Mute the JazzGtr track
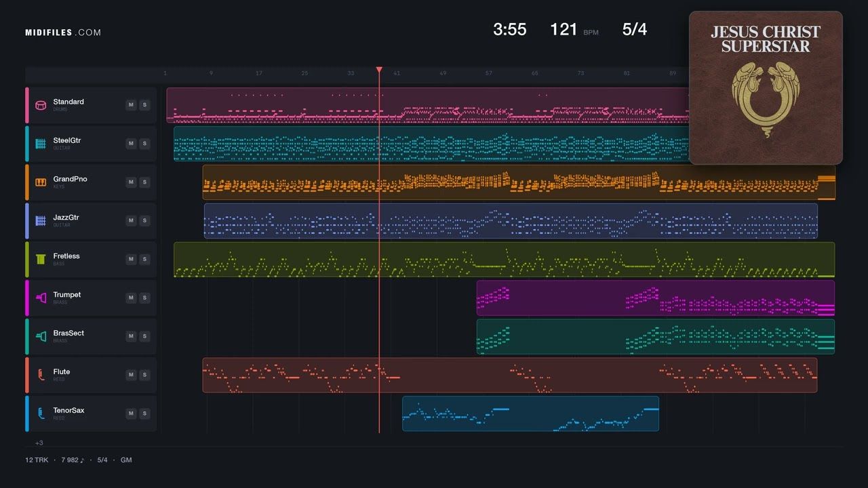868x488 pixels. point(131,221)
